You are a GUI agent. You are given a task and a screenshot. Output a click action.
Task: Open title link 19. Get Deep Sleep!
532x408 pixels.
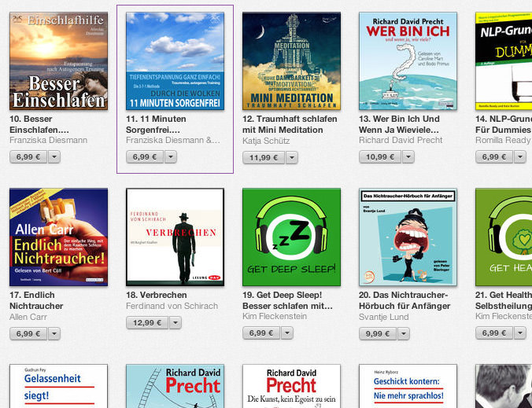coord(283,295)
